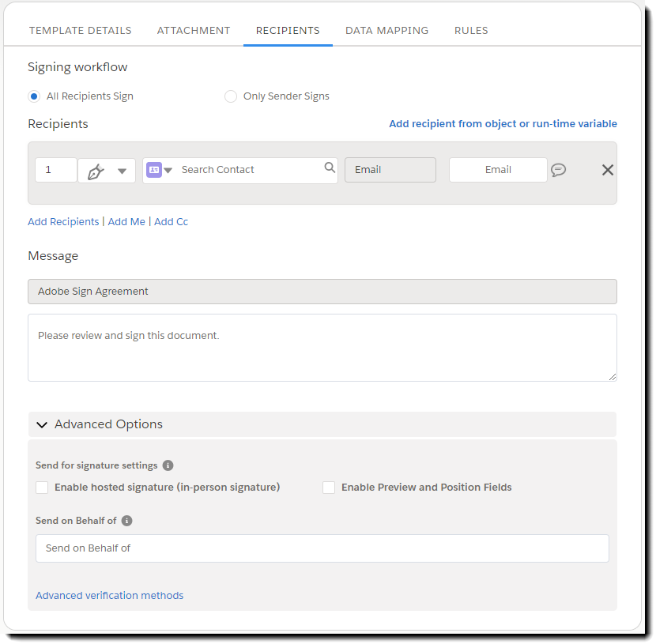The width and height of the screenshot is (656, 644).
Task: Click the signer role pen icon
Action: point(96,171)
